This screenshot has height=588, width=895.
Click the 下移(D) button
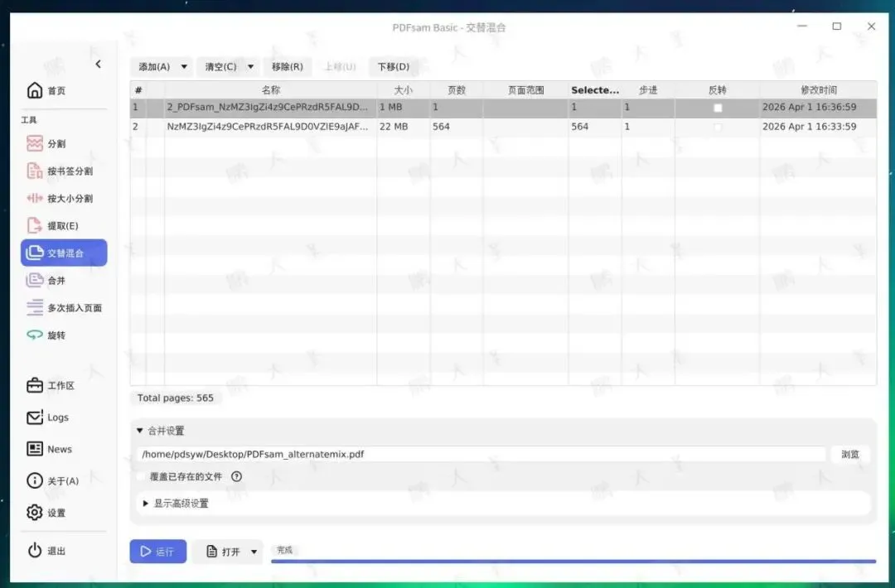(394, 67)
